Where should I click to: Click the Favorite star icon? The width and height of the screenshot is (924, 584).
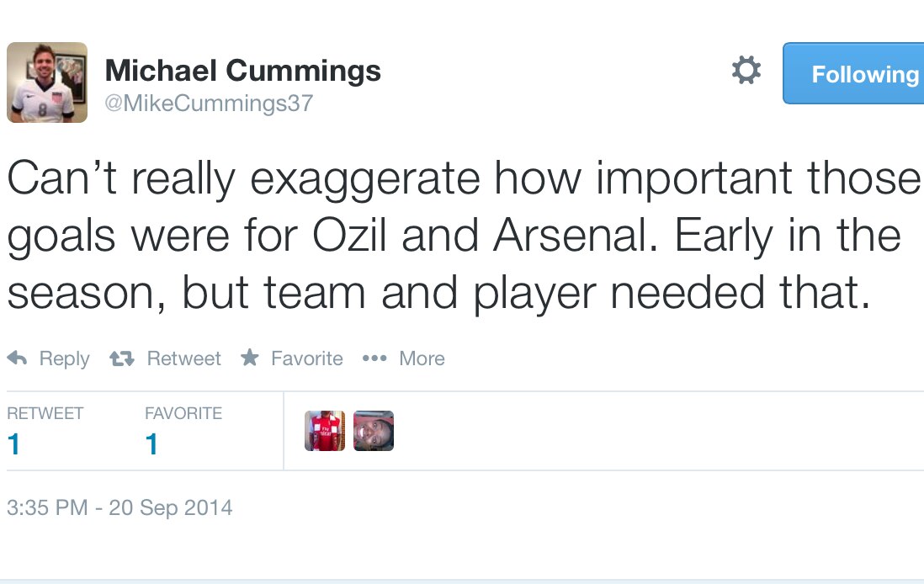249,358
